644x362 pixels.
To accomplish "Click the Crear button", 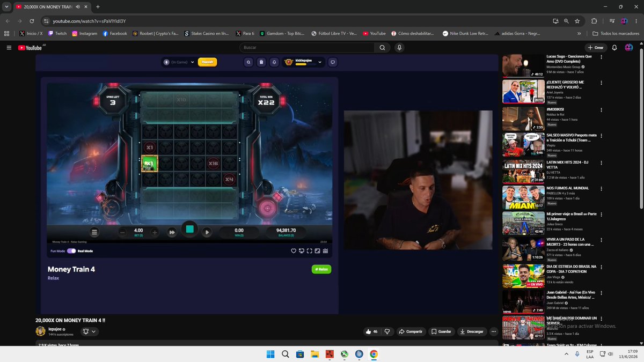I will (596, 48).
